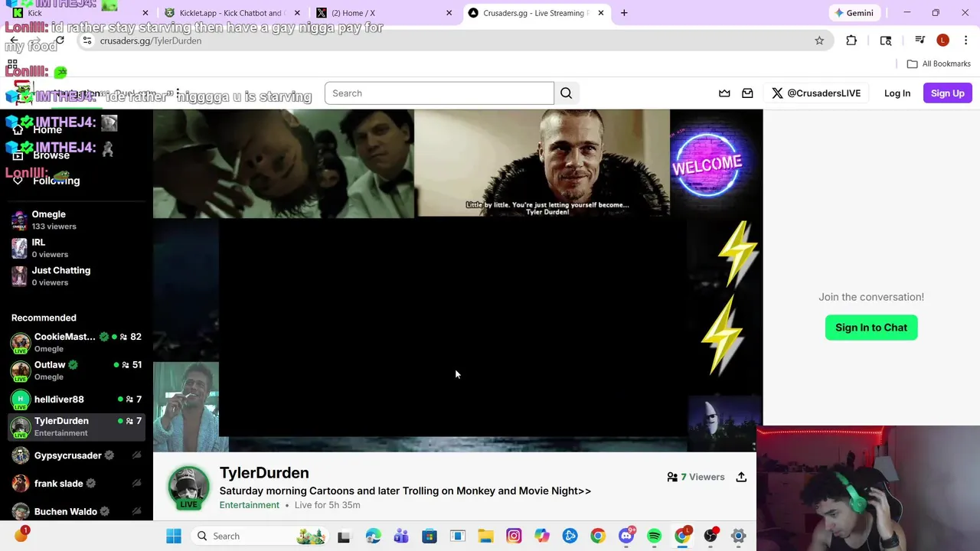Open OBS Studio from taskbar

point(710,536)
